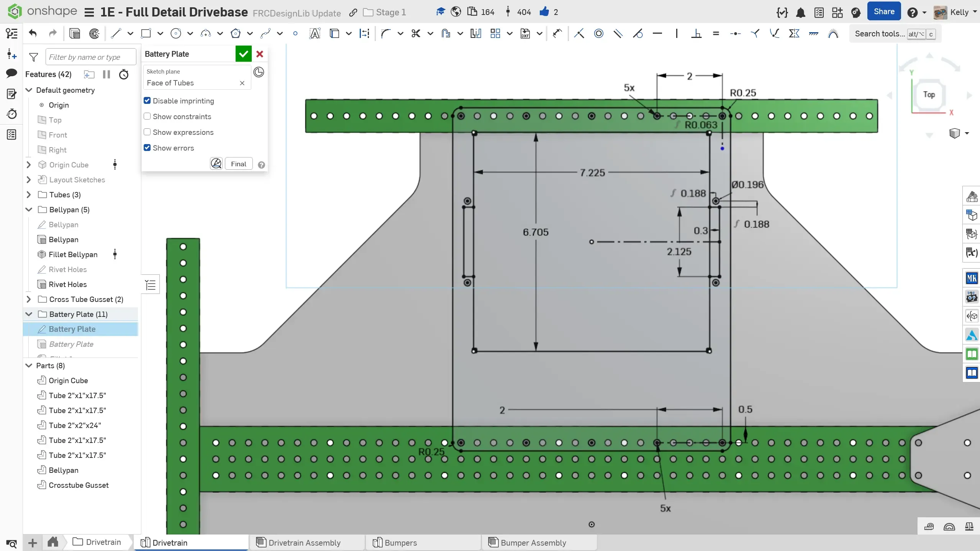Select the Line sketch tool
The width and height of the screenshot is (980, 551).
tap(116, 34)
